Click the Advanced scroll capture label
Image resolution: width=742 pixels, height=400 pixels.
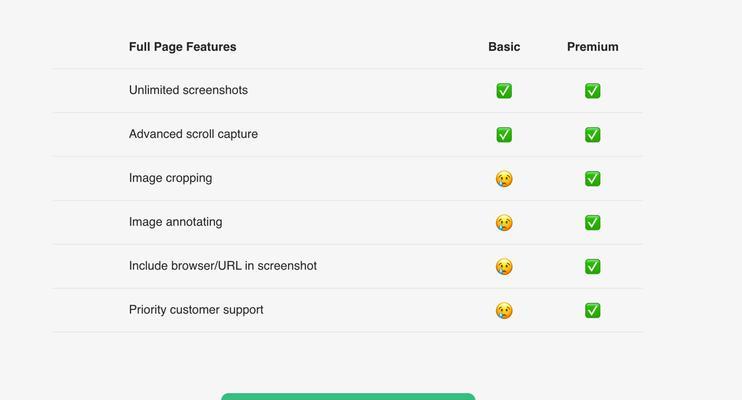pyautogui.click(x=193, y=134)
